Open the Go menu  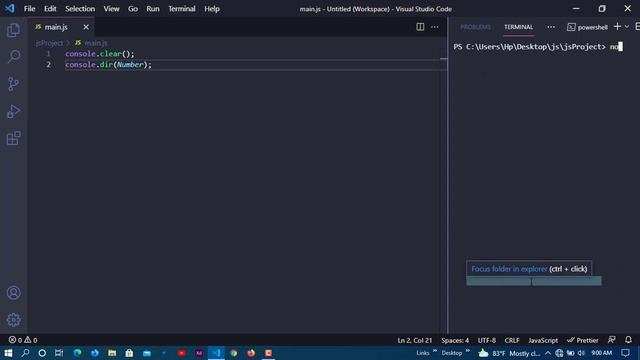133,9
